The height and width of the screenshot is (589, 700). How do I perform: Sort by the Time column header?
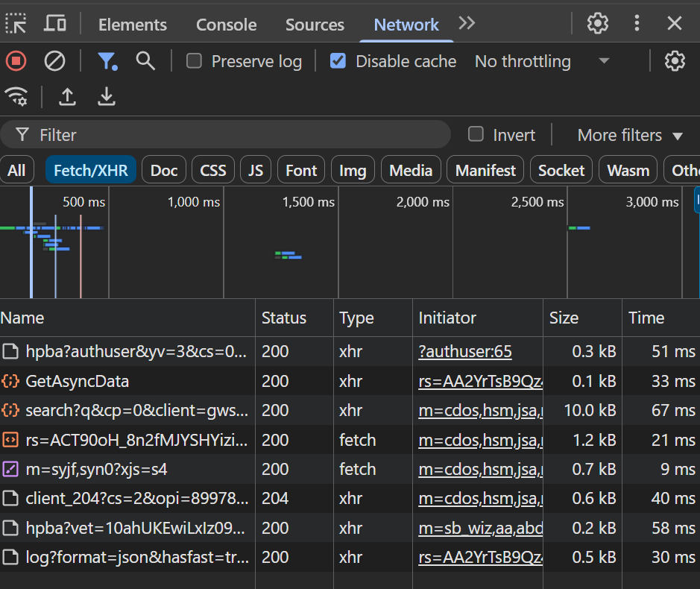pos(660,318)
